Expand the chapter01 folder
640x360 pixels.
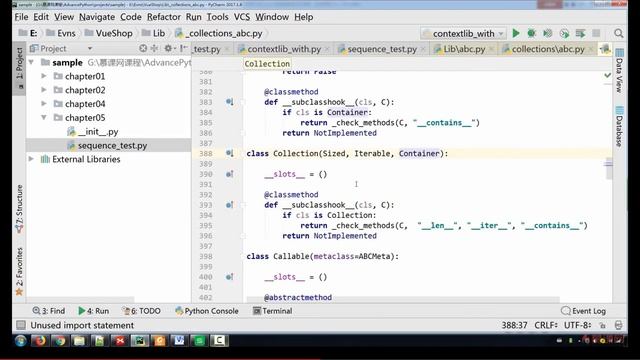[44, 76]
